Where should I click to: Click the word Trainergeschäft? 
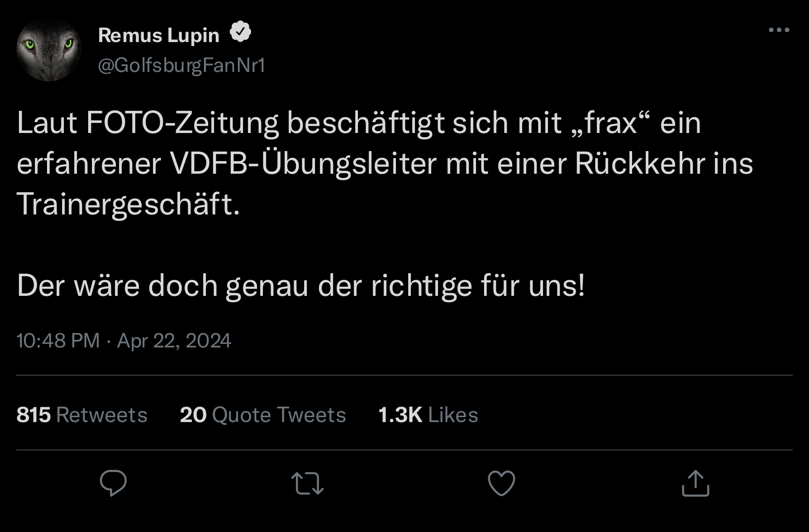(x=128, y=204)
